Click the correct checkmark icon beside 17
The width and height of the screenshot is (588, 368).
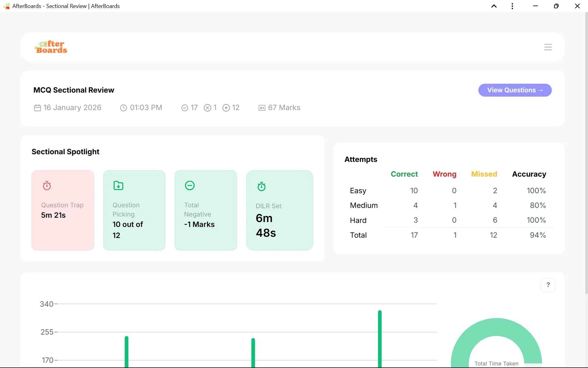click(185, 108)
